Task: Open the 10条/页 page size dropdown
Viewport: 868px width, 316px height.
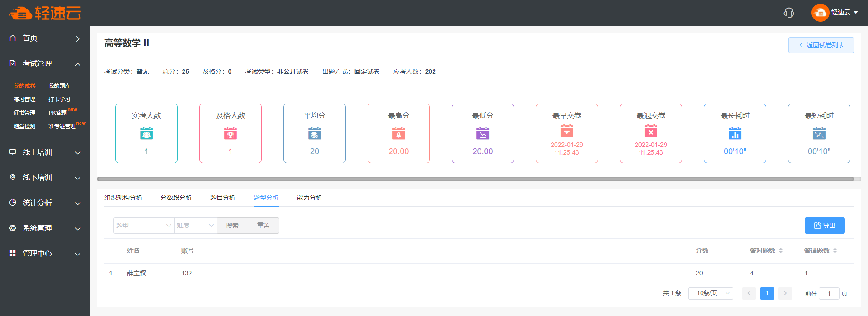Action: [710, 293]
